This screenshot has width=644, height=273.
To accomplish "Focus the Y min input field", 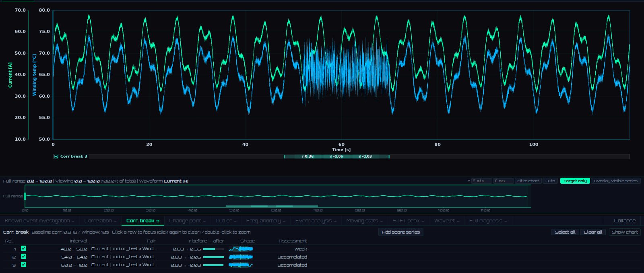I will pos(482,181).
